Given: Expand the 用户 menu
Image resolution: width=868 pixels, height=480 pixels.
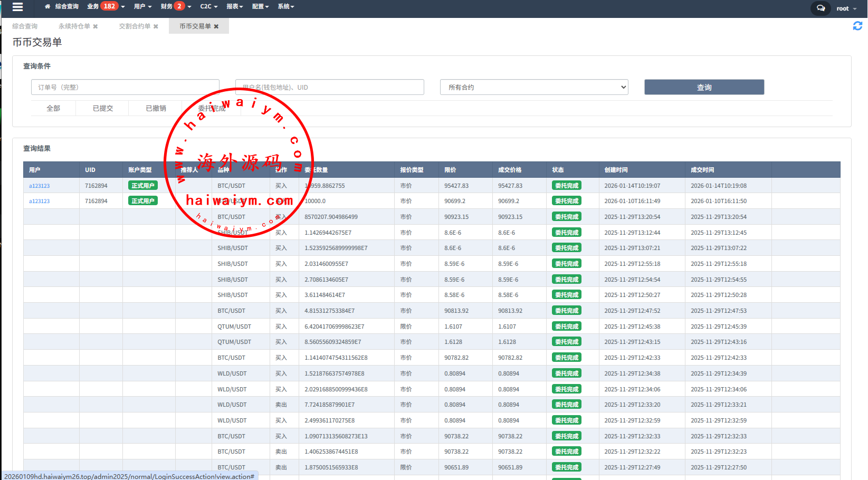Looking at the screenshot, I should tap(142, 6).
